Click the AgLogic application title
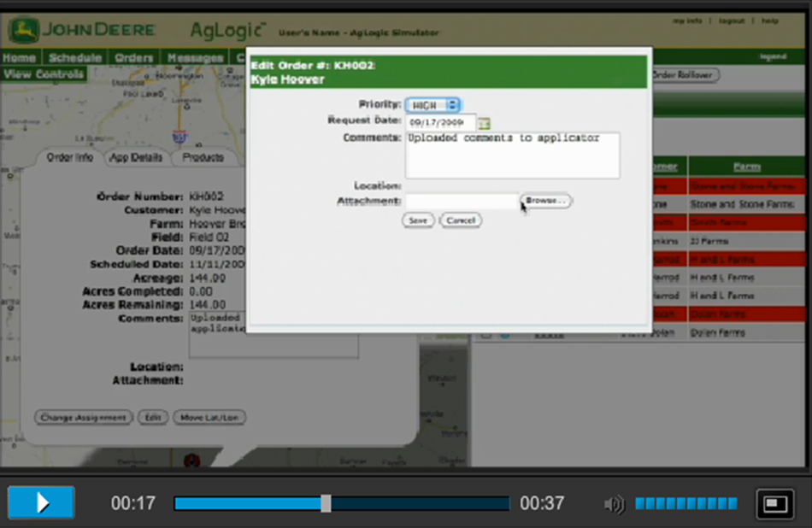The width and height of the screenshot is (812, 528). click(x=228, y=31)
